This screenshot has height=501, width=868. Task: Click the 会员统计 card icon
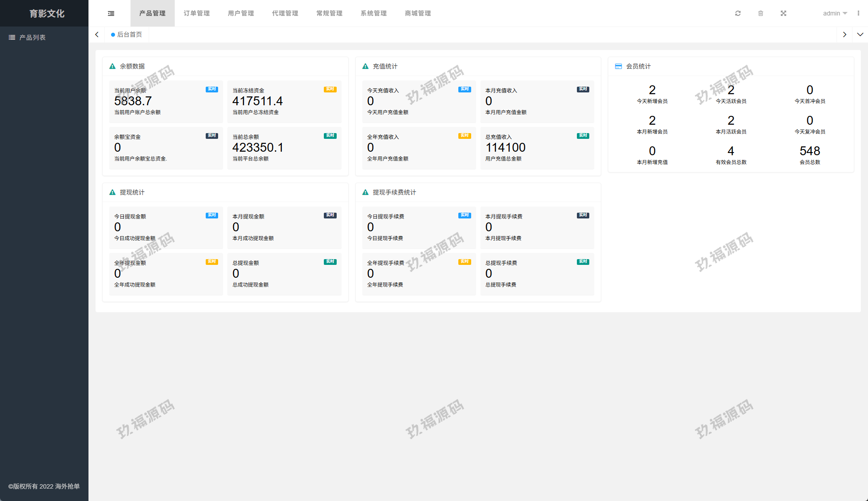pos(618,66)
